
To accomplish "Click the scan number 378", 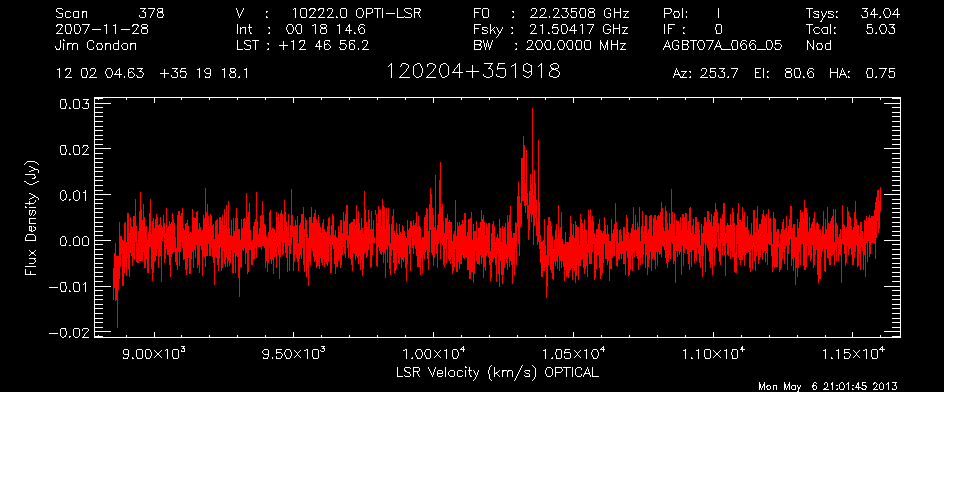I will point(151,13).
